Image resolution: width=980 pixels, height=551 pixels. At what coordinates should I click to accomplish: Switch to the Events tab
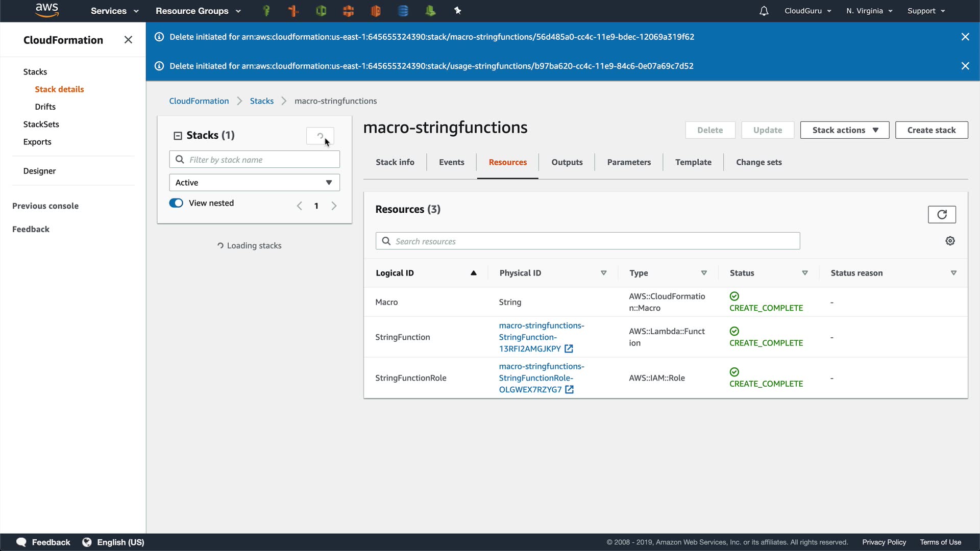pos(451,162)
